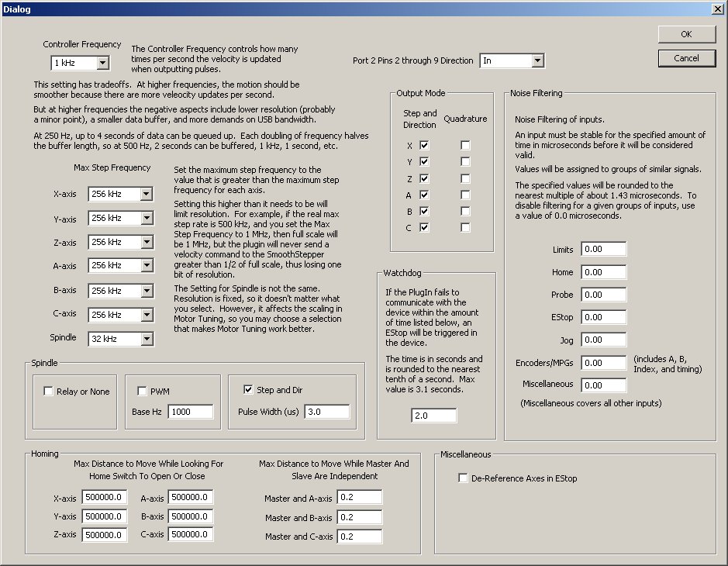Click the OK button
The image size is (728, 566).
(x=686, y=34)
